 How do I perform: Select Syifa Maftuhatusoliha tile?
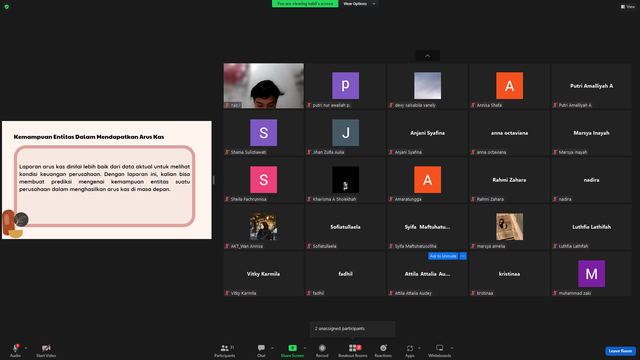tap(427, 227)
